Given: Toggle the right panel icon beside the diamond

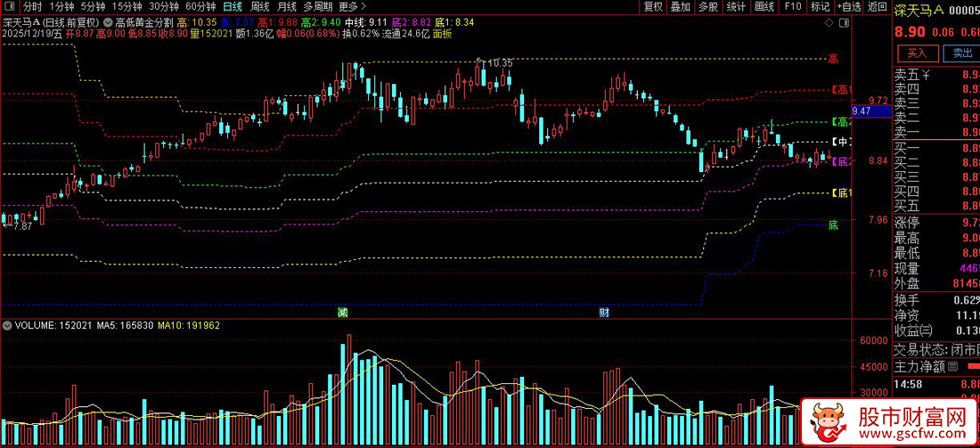Looking at the screenshot, I should (x=845, y=23).
